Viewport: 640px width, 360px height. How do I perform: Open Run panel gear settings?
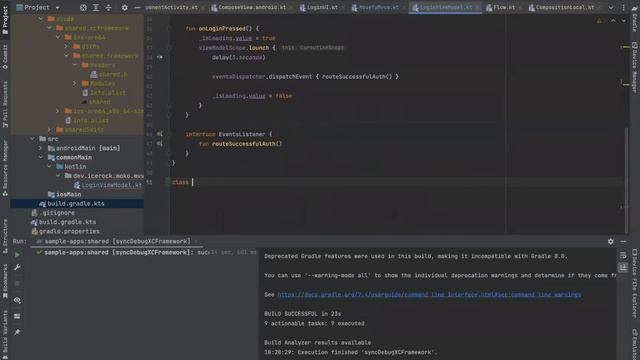tap(611, 242)
